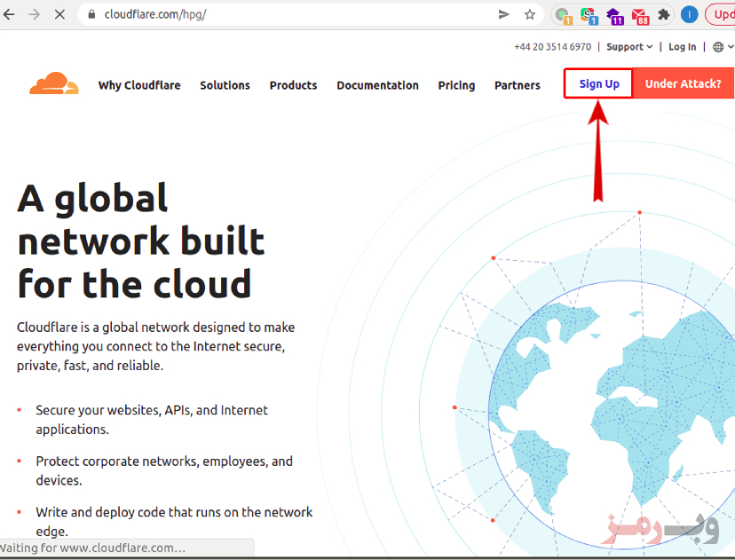
Task: Open the globe language selector
Action: [723, 47]
